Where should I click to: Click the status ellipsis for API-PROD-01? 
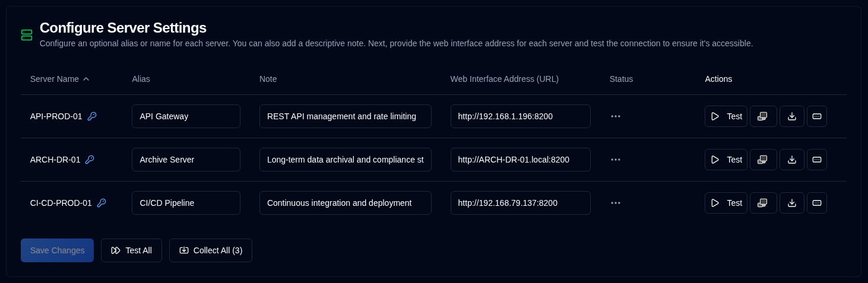tap(615, 116)
